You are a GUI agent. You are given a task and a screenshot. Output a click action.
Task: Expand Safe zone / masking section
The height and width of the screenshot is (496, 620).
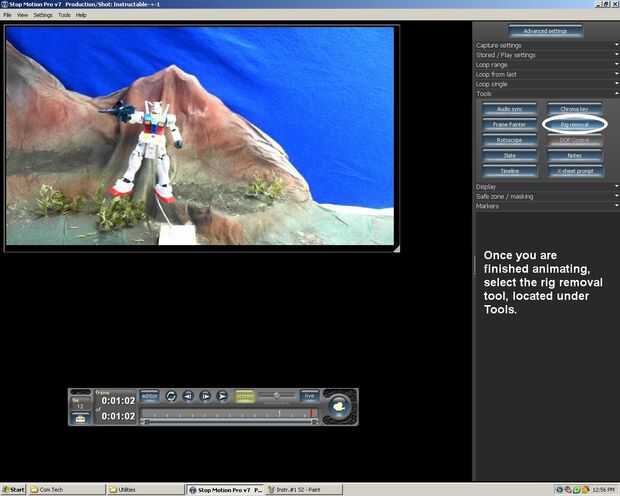pyautogui.click(x=546, y=196)
